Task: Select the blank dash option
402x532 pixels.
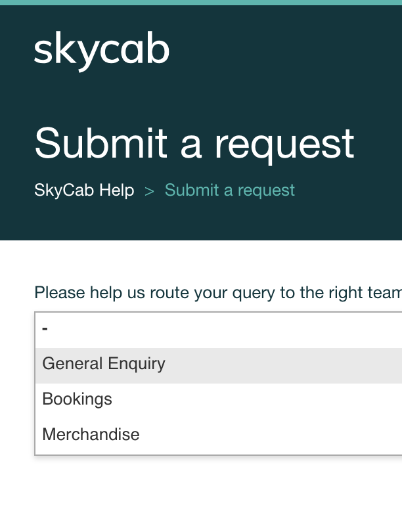Action: pyautogui.click(x=45, y=328)
